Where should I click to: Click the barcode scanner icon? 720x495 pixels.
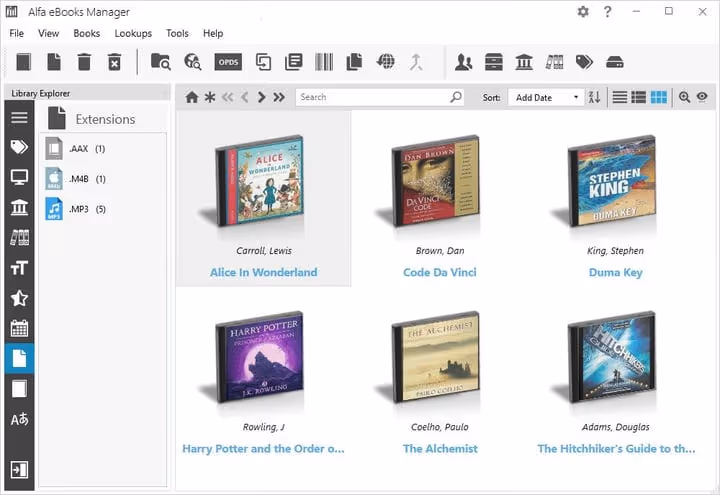[x=324, y=62]
